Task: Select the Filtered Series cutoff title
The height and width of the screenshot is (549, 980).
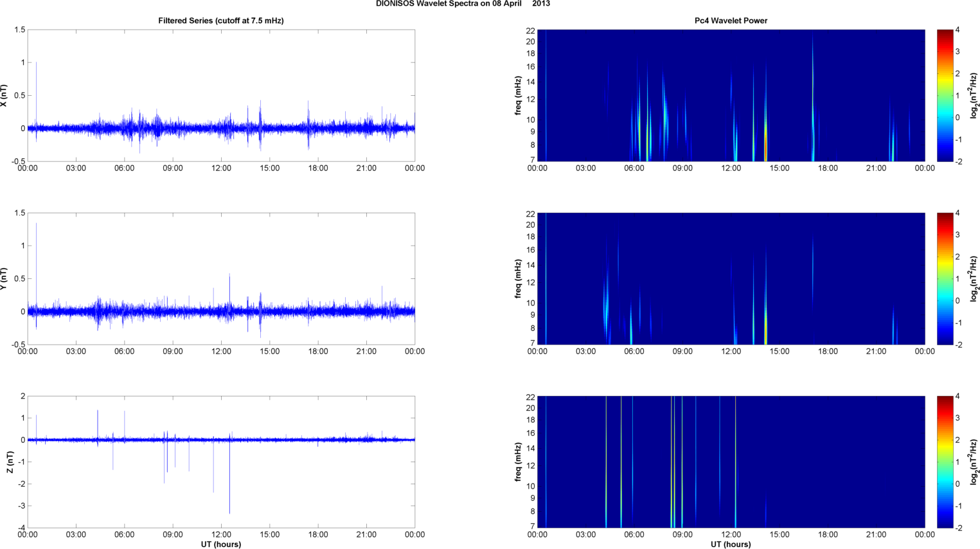Action: (220, 21)
